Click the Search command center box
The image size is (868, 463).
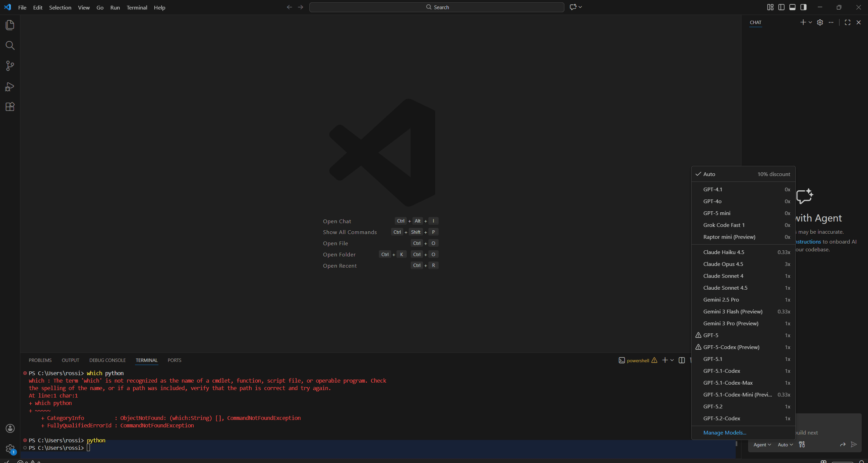(x=437, y=7)
